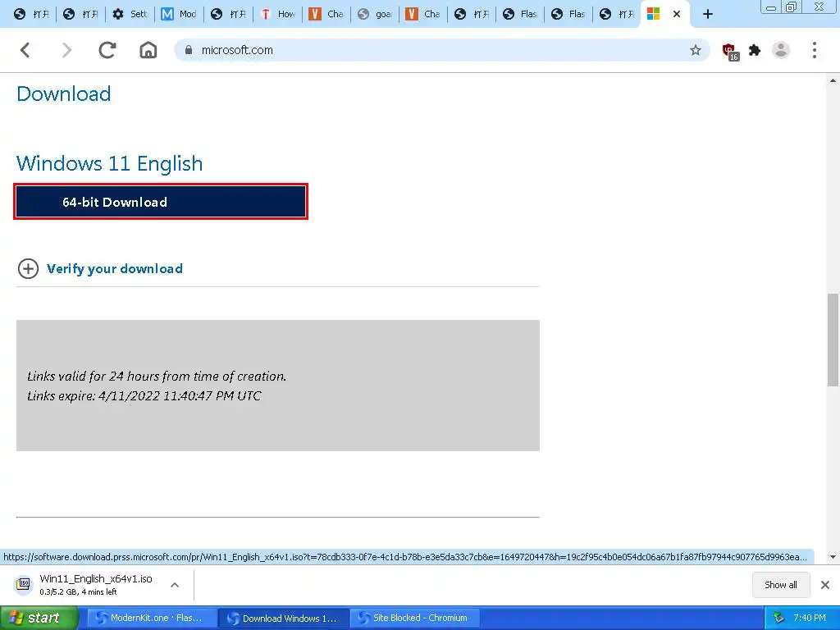Click the Links valid for 24 hours text

click(x=157, y=376)
